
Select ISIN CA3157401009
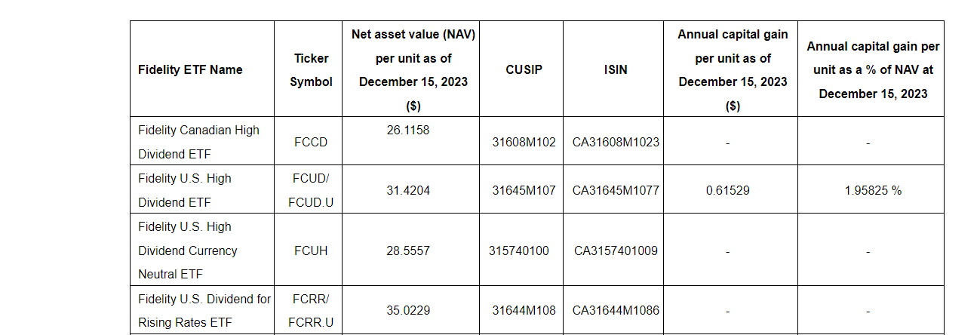click(x=616, y=250)
